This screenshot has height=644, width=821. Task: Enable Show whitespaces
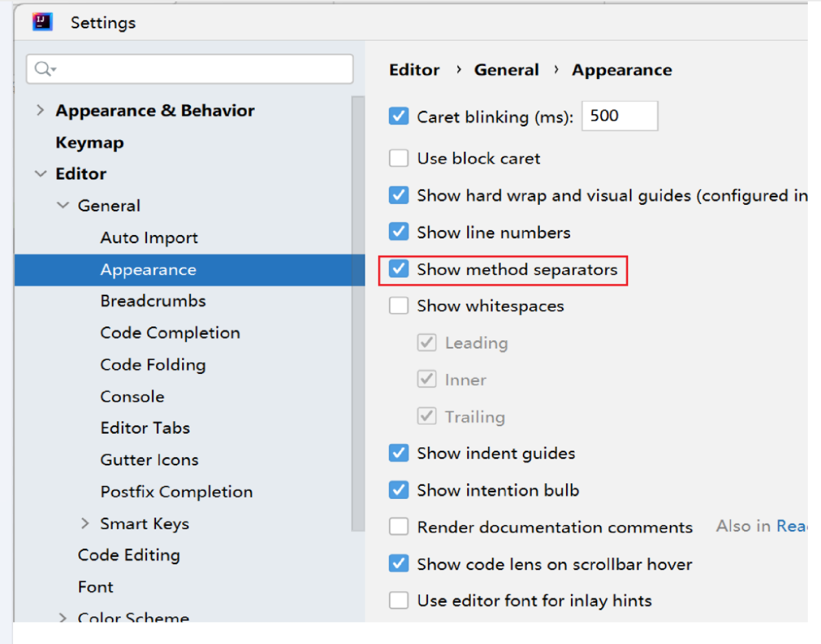click(x=398, y=305)
